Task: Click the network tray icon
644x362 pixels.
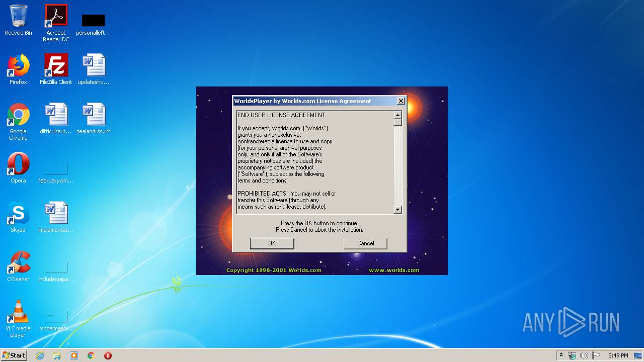Action: point(572,355)
